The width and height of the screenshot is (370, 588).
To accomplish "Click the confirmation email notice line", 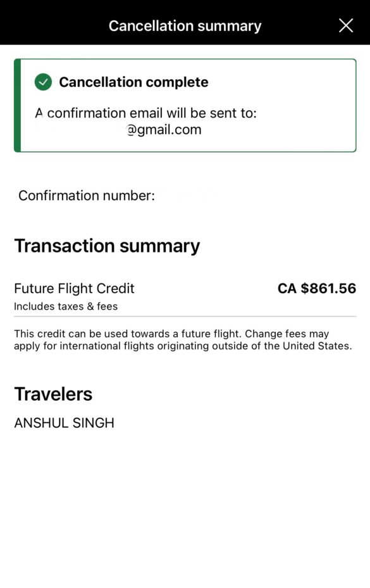I will [145, 113].
